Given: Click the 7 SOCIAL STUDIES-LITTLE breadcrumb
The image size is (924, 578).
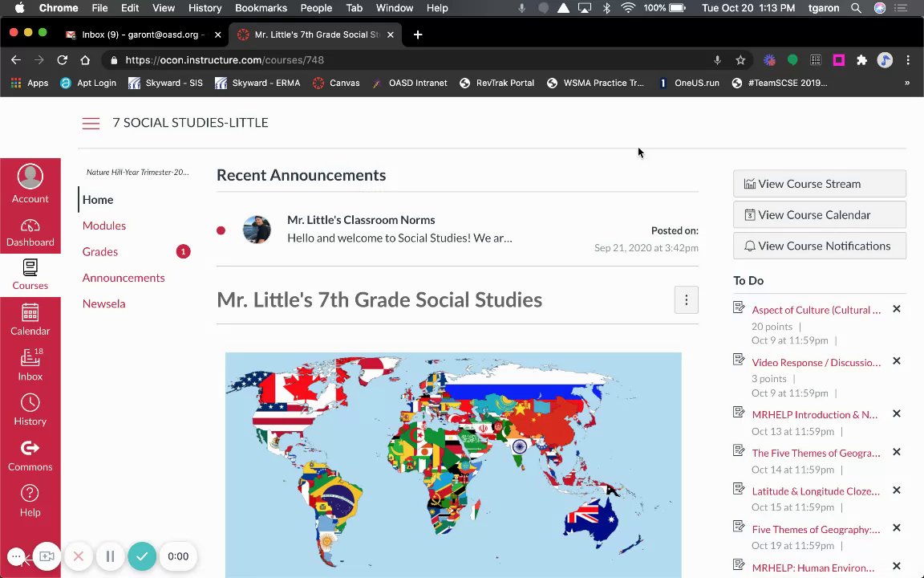Looking at the screenshot, I should 190,123.
